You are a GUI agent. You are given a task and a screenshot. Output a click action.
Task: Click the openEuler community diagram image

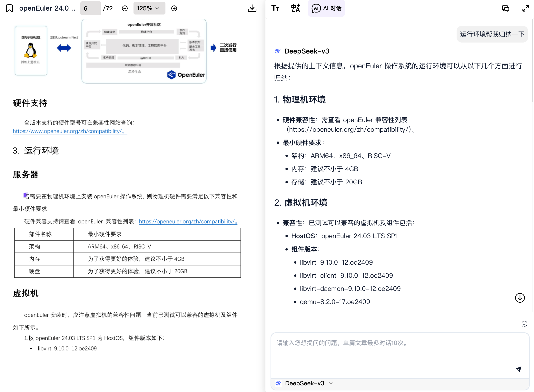[x=144, y=51]
